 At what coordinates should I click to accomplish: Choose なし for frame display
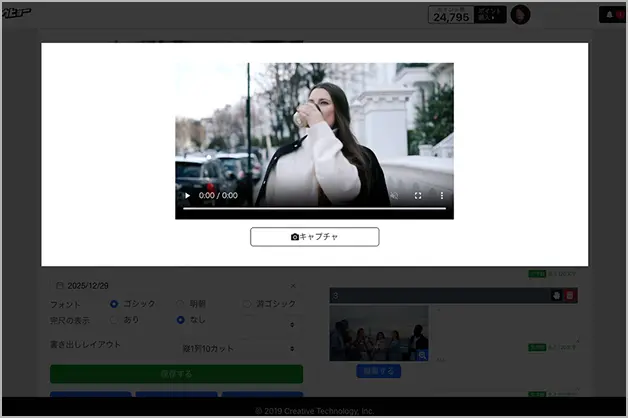[x=181, y=320]
